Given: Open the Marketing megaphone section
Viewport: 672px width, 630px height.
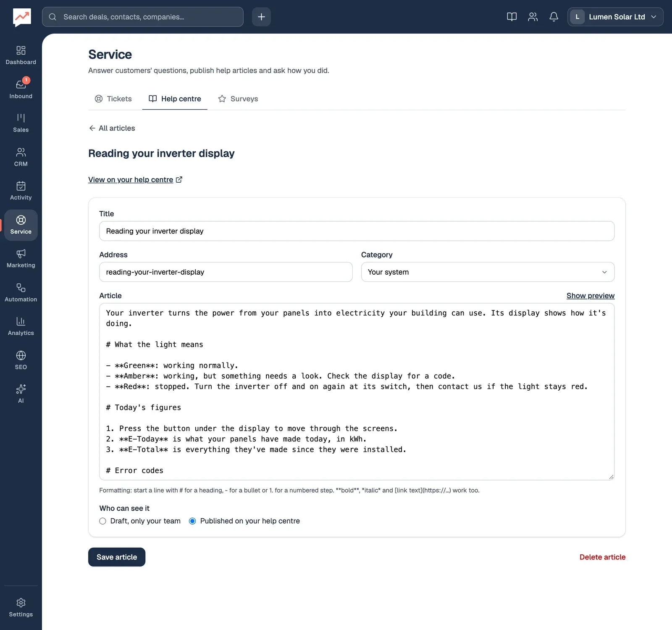Looking at the screenshot, I should [x=21, y=258].
